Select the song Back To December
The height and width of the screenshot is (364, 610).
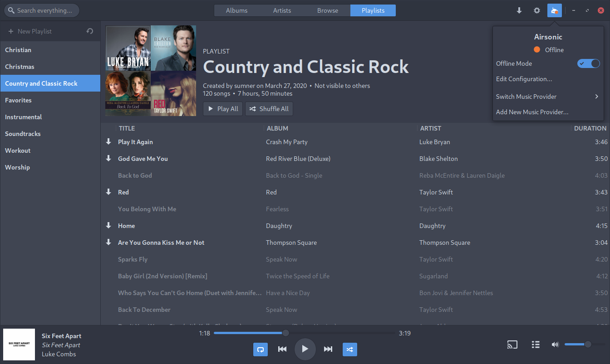pyautogui.click(x=144, y=310)
